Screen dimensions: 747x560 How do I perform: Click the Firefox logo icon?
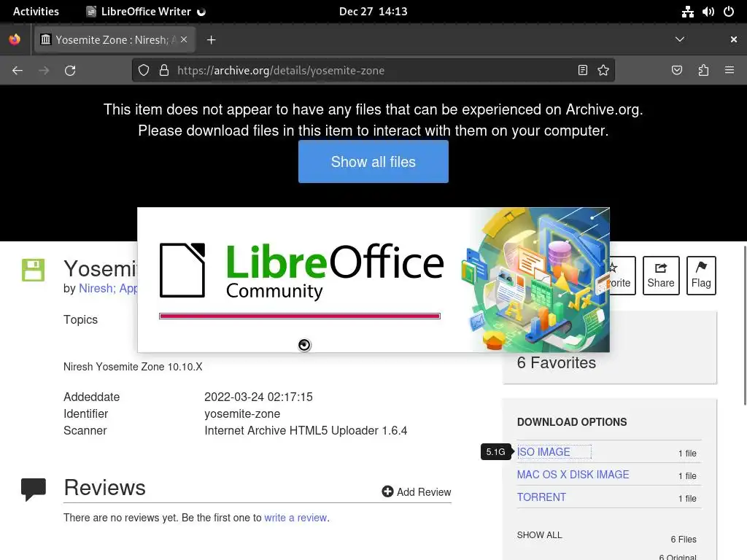[15, 39]
